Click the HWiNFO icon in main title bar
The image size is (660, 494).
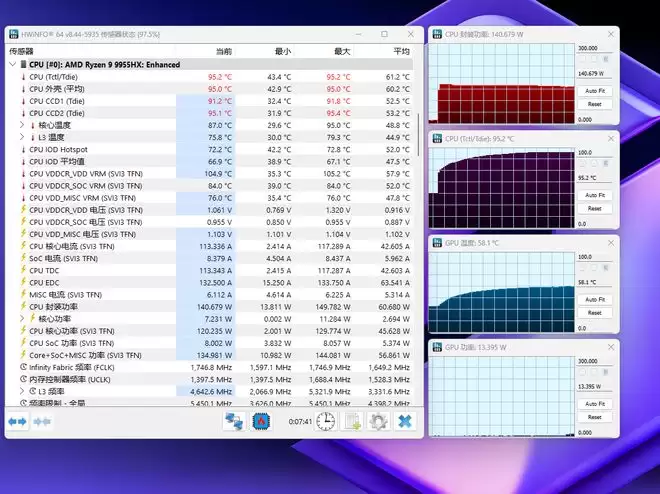pyautogui.click(x=14, y=34)
